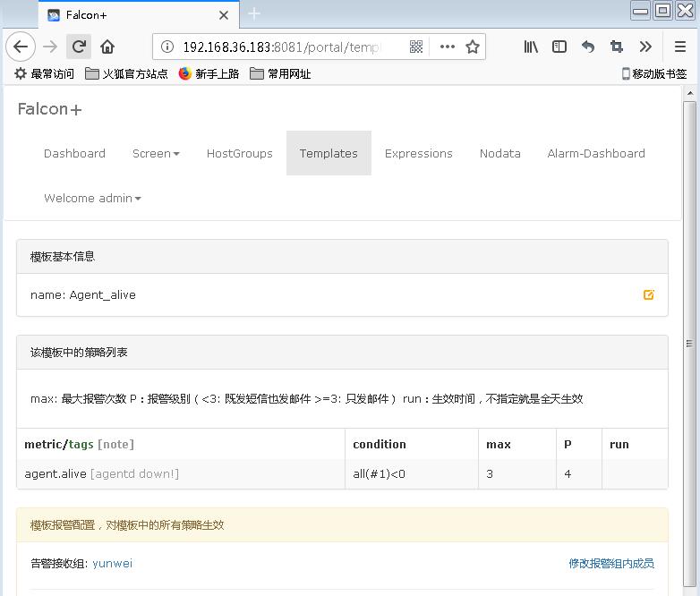The image size is (700, 596).
Task: Bookmark this page with star icon
Action: pos(473,47)
